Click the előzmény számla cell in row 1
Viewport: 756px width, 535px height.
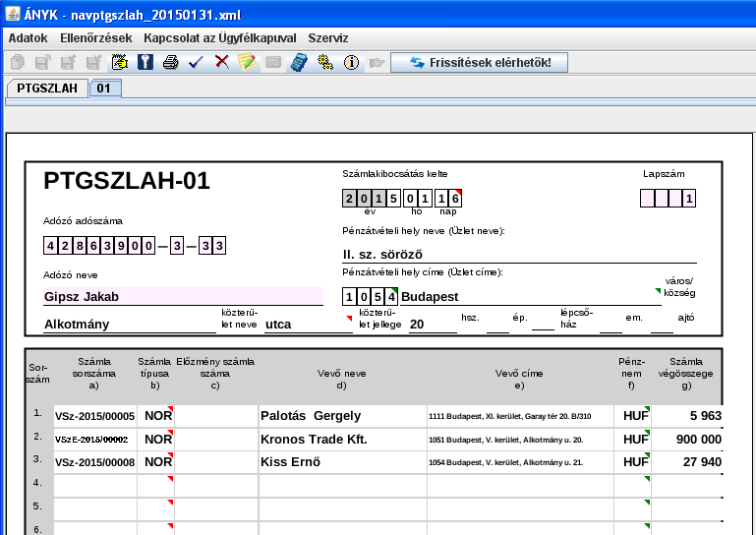coord(216,416)
